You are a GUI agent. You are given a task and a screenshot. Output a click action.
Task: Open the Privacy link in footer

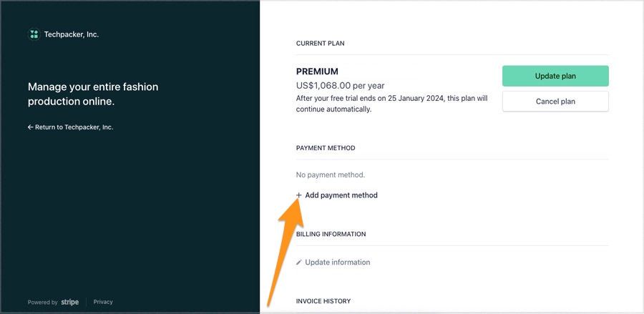pyautogui.click(x=103, y=302)
